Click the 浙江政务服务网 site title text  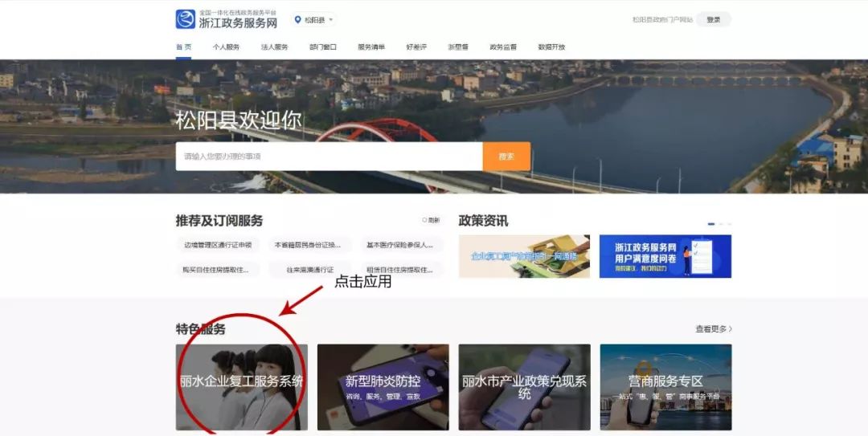tap(238, 22)
